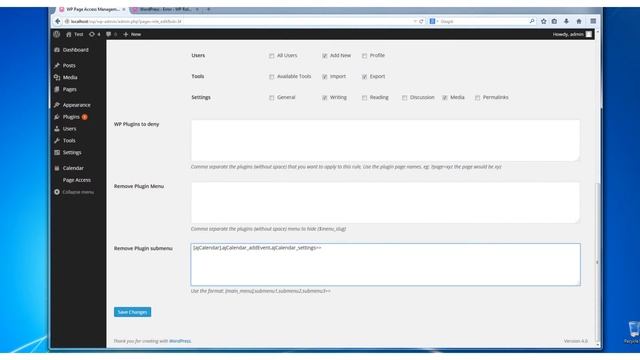640x360 pixels.
Task: Enable the Discussion checkbox
Action: pos(404,98)
